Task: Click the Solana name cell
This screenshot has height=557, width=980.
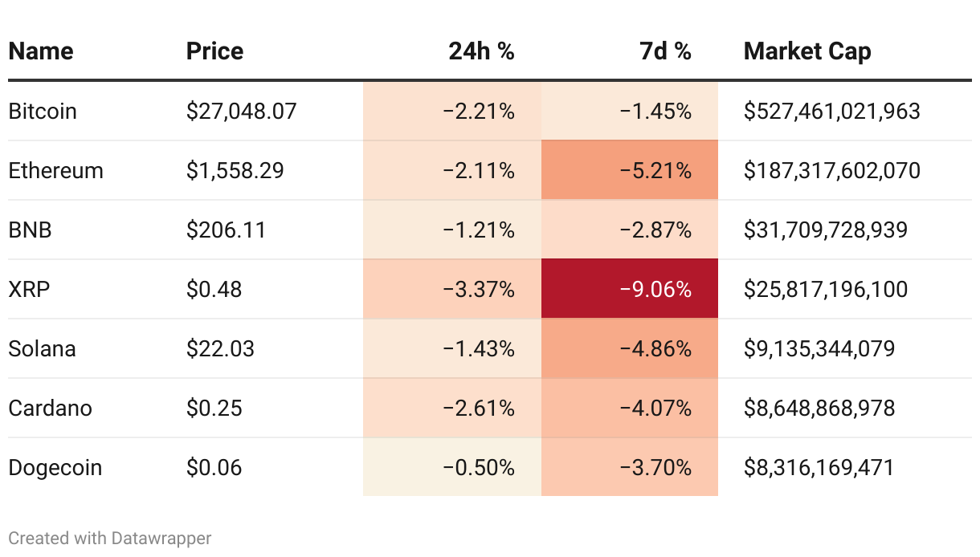Action: pyautogui.click(x=42, y=348)
